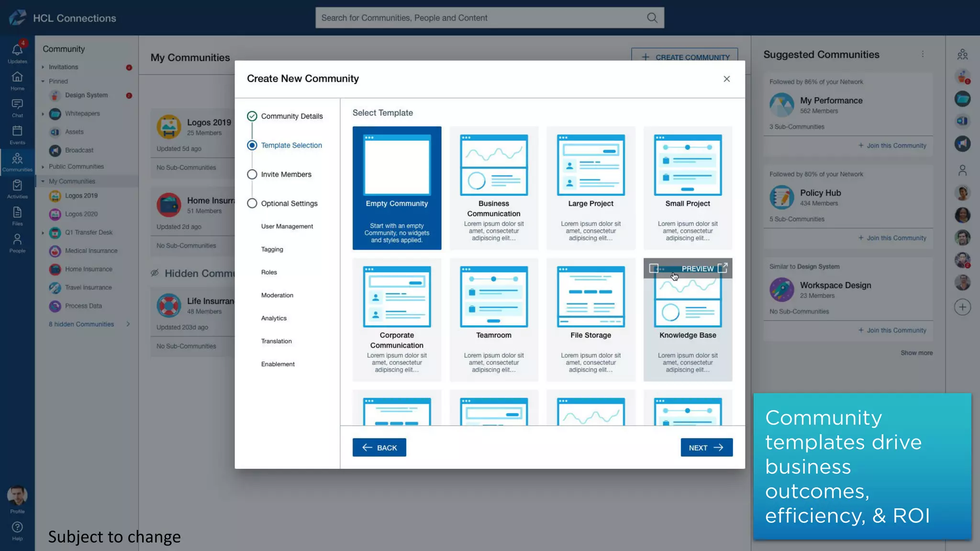Select the Template Selection step

coord(285,145)
